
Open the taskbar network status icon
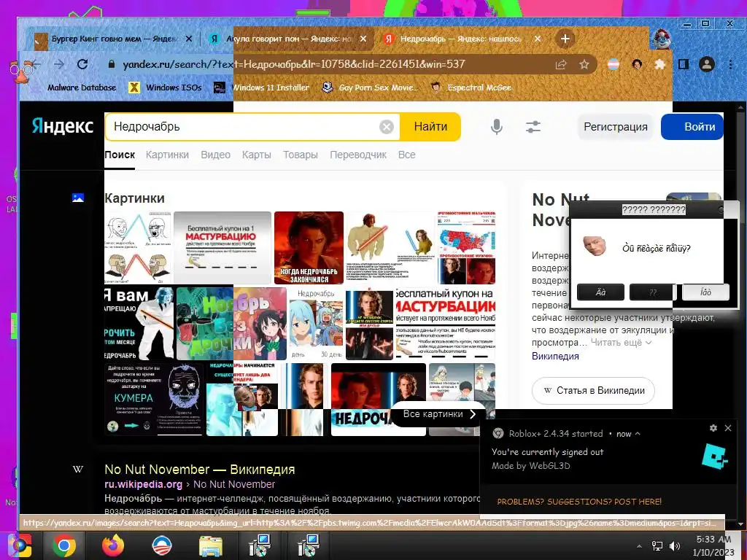[x=657, y=545]
